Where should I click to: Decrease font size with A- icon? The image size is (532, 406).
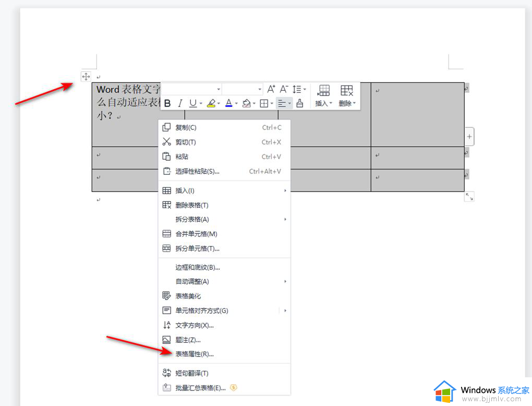coord(284,89)
